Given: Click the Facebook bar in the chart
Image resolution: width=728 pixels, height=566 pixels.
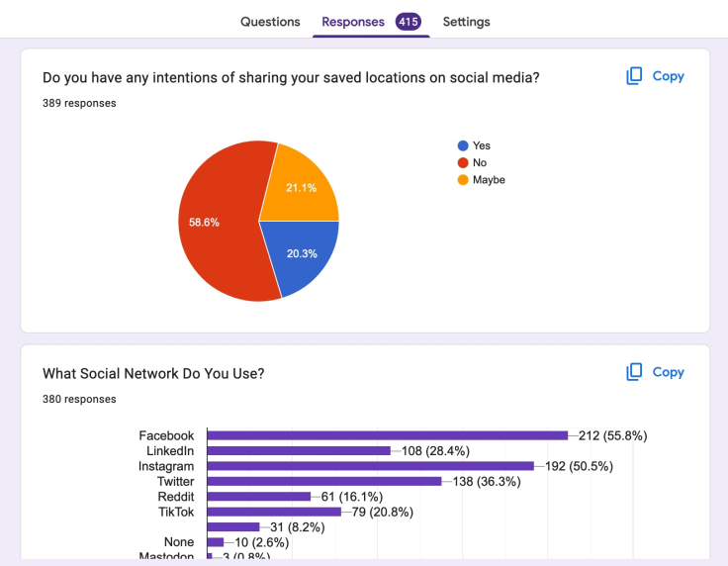Looking at the screenshot, I should [387, 435].
